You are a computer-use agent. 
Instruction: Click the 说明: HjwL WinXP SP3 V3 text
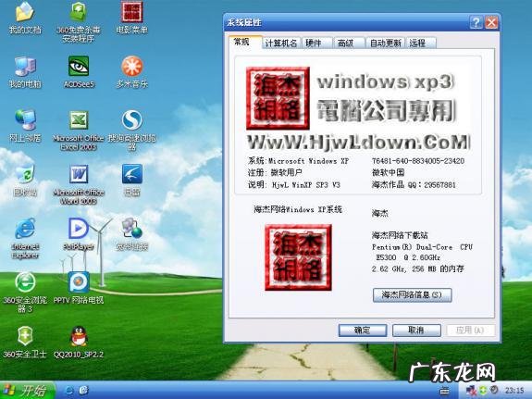[294, 185]
